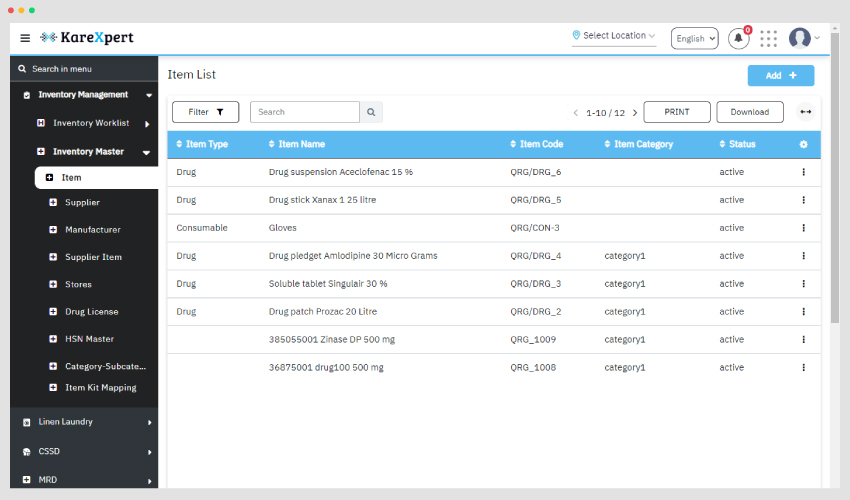Expand the Linen Laundry menu
This screenshot has height=500, width=850.
pyautogui.click(x=84, y=422)
